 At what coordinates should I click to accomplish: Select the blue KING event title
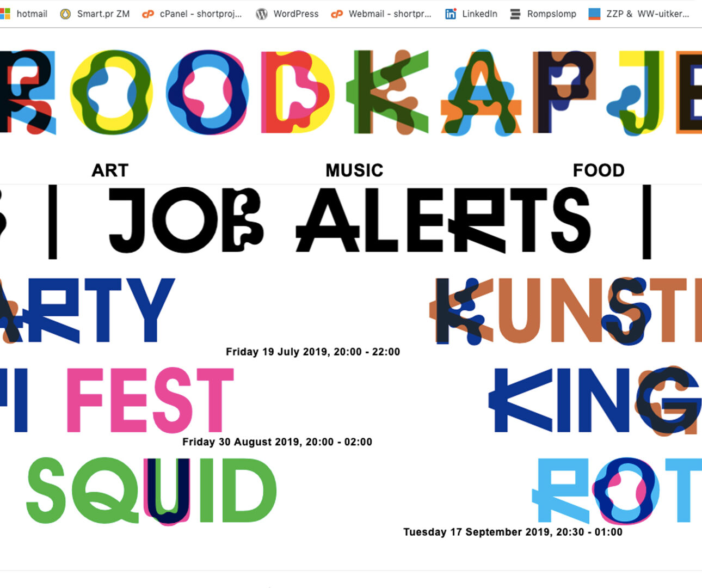click(593, 400)
